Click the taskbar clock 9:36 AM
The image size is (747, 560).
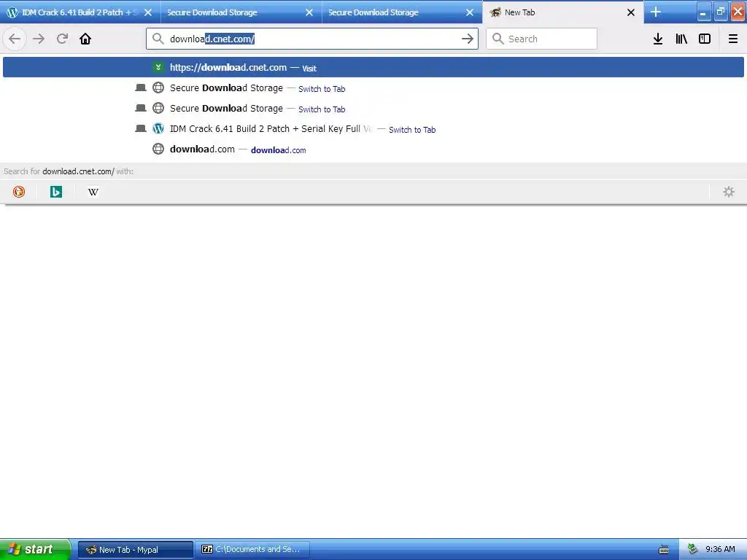pos(720,549)
